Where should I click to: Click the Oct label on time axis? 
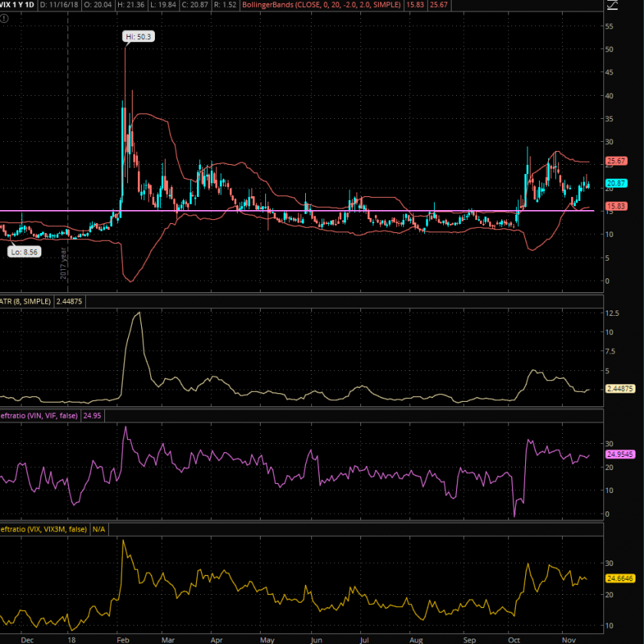514,637
